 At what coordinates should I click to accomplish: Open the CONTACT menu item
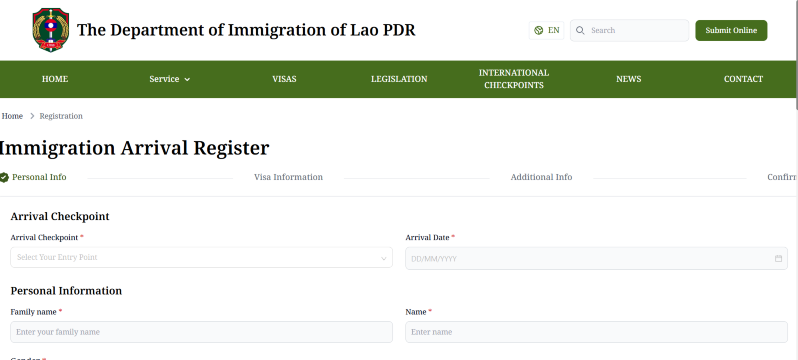point(743,79)
